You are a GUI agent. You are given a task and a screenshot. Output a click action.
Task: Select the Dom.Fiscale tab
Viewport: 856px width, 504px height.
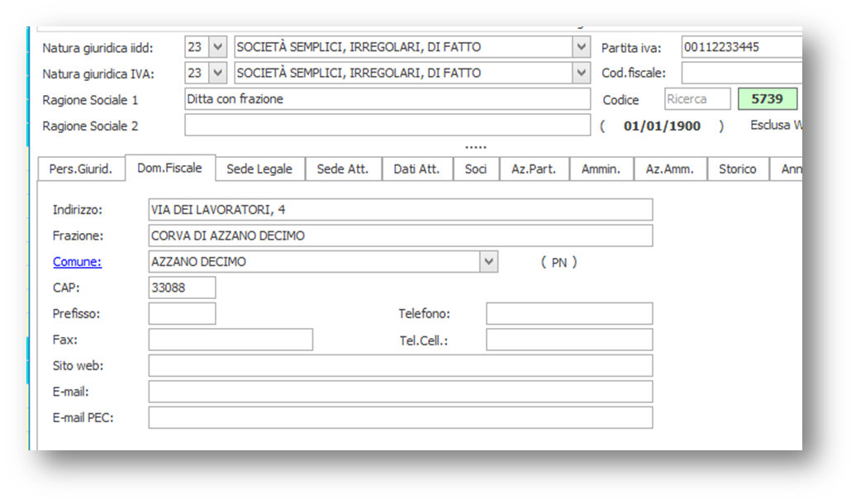[x=169, y=168]
